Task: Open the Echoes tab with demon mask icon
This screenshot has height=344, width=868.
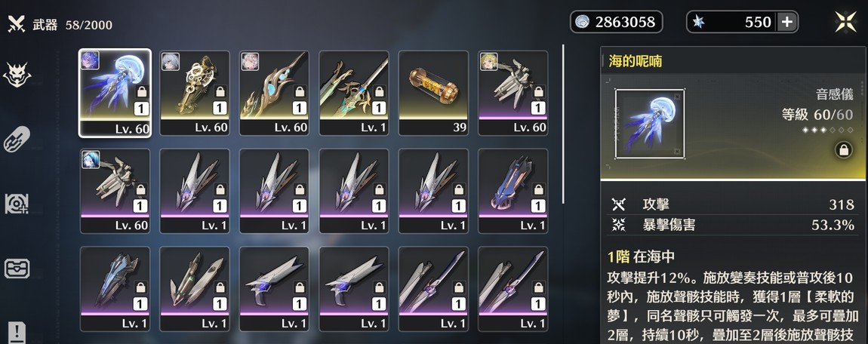Action: click(17, 75)
